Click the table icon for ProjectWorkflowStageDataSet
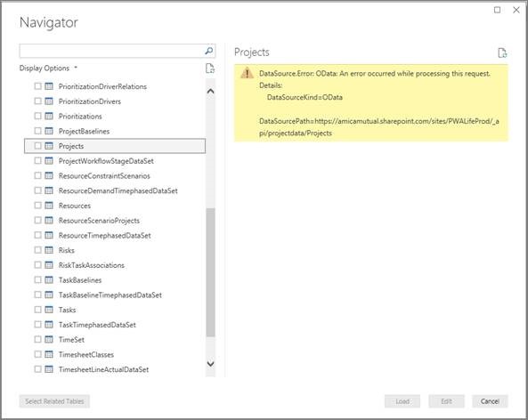The image size is (528, 420). (x=49, y=160)
